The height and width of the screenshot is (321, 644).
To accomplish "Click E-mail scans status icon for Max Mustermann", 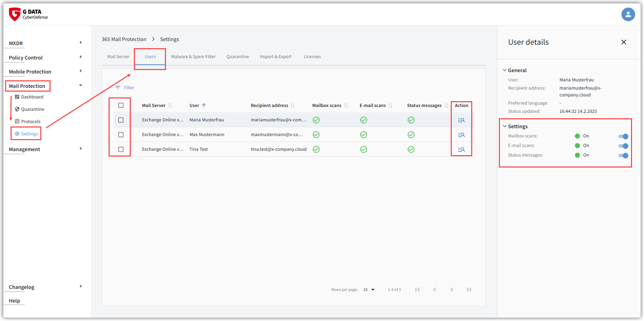I will [x=364, y=135].
